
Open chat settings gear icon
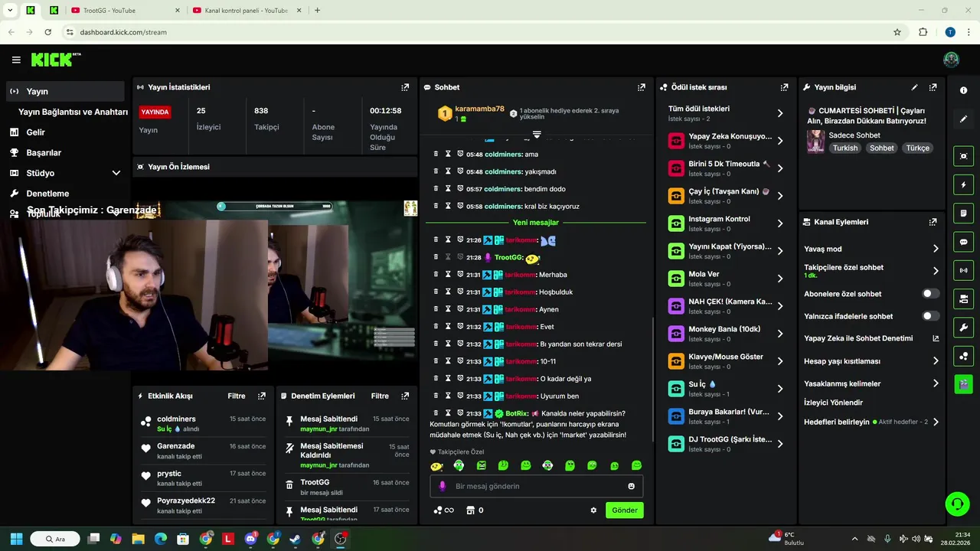[593, 510]
